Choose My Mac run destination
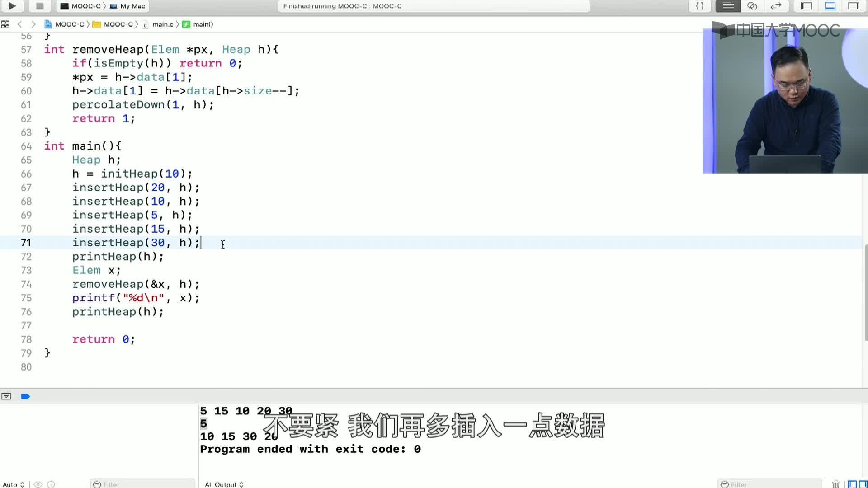Screen dimensions: 868x488 pyautogui.click(x=127, y=6)
